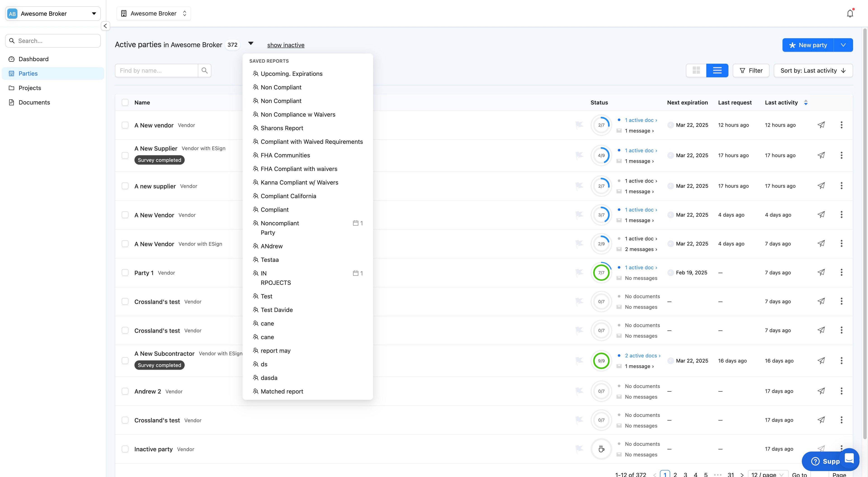The width and height of the screenshot is (868, 477).
Task: Check the Andrew 2 row checkbox
Action: click(125, 391)
